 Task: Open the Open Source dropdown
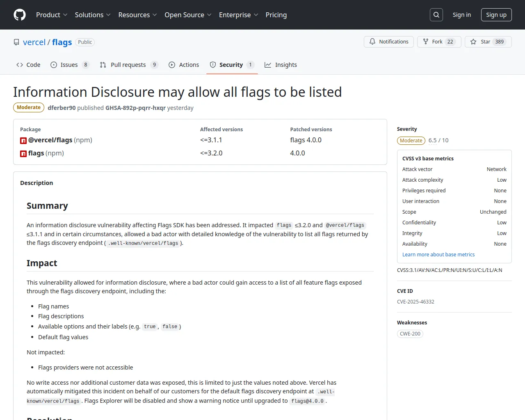[x=188, y=15]
